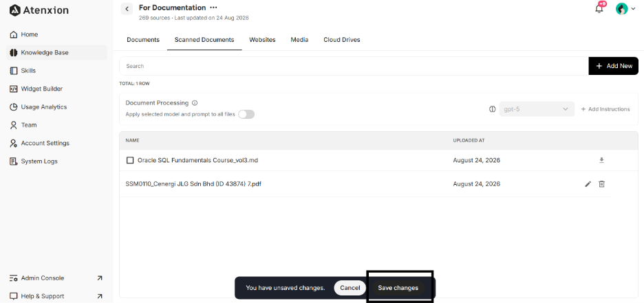Click the Skills book icon

point(14,71)
